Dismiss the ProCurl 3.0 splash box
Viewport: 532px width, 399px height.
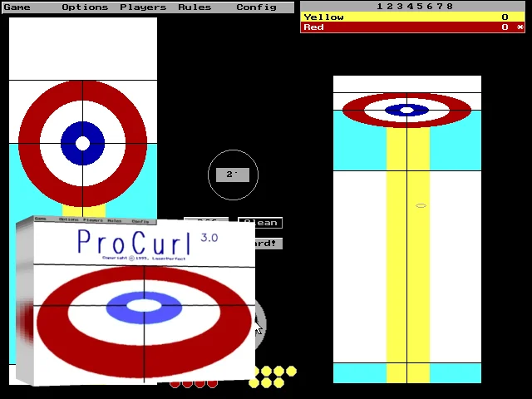[135, 302]
